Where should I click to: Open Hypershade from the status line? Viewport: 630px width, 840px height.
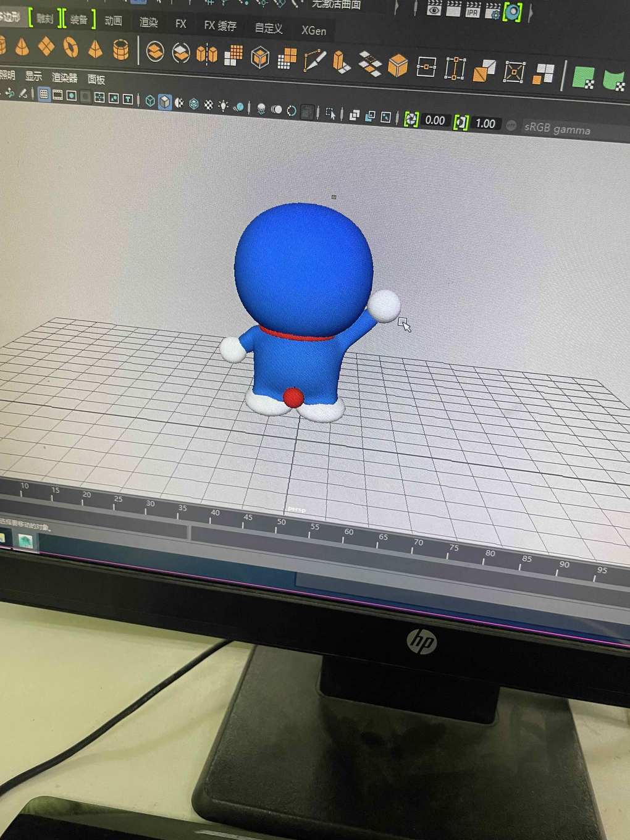[513, 12]
